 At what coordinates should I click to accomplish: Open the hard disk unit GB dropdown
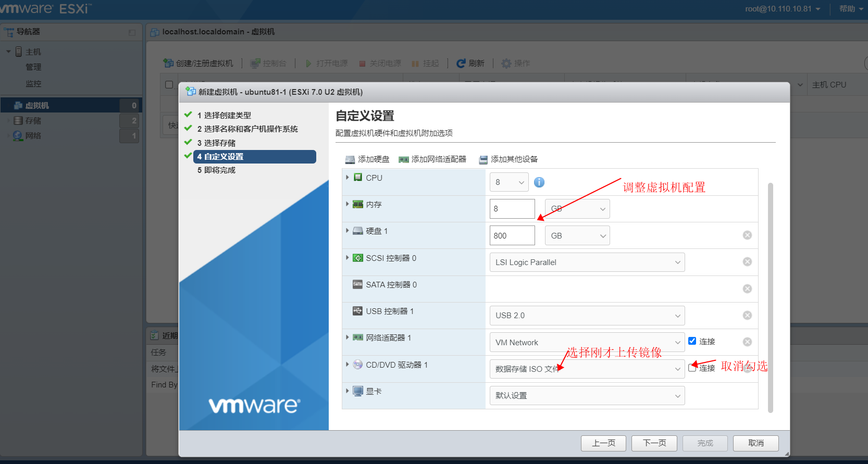pos(577,235)
